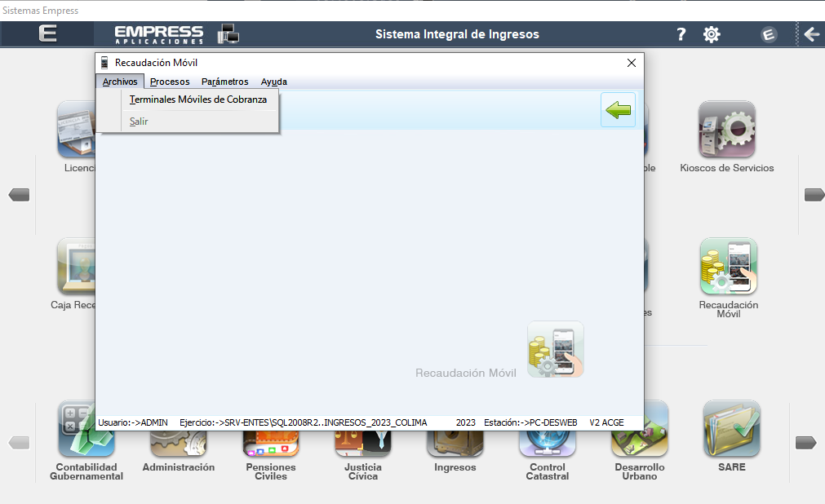This screenshot has width=825, height=504.
Task: Open the Control Catastral module
Action: [x=547, y=440]
